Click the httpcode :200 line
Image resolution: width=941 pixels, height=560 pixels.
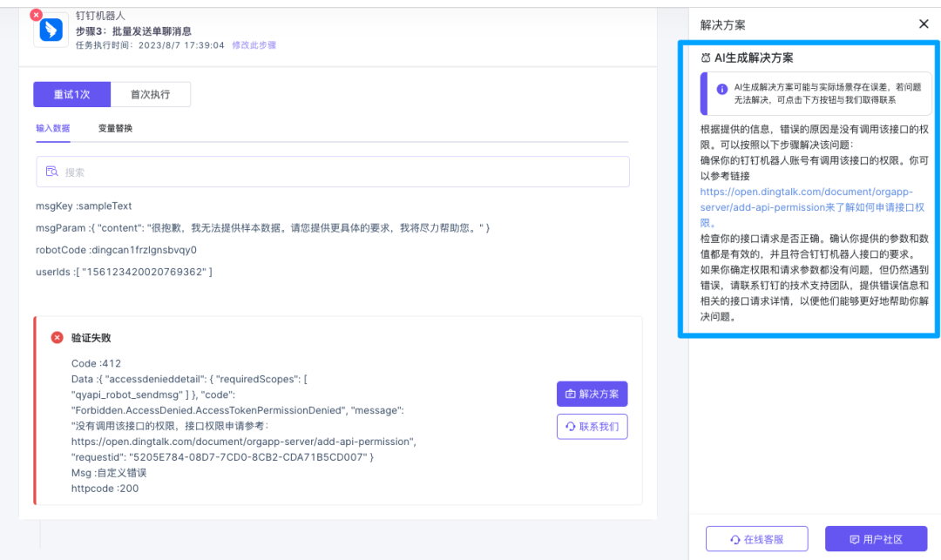tap(105, 488)
